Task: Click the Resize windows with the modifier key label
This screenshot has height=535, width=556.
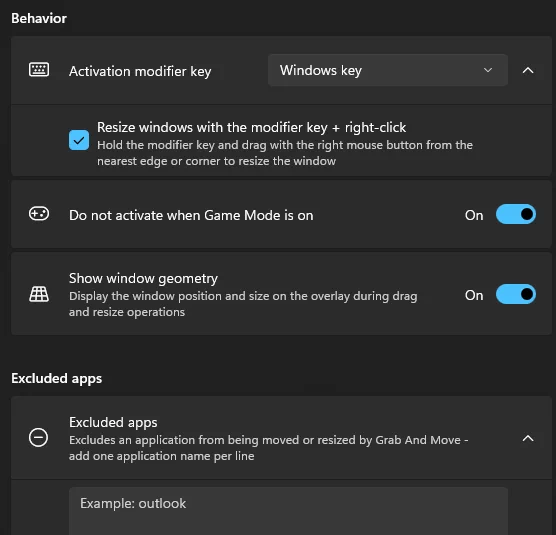Action: click(x=251, y=128)
